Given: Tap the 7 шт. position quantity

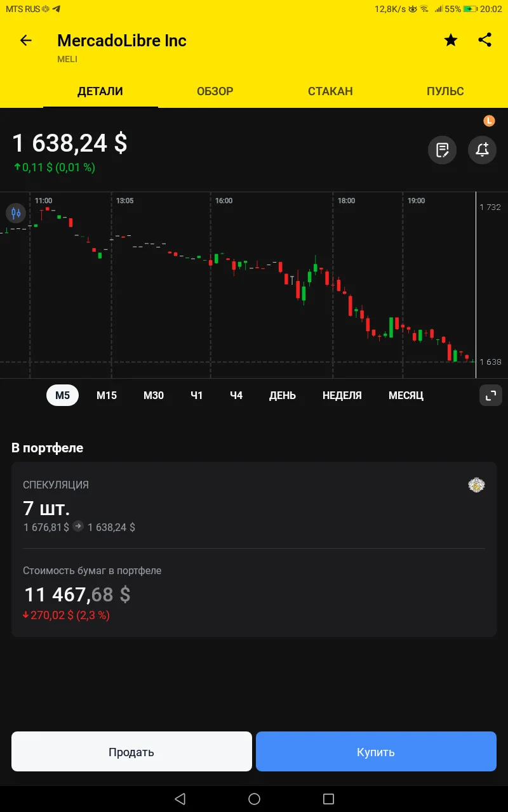Looking at the screenshot, I should pyautogui.click(x=46, y=508).
